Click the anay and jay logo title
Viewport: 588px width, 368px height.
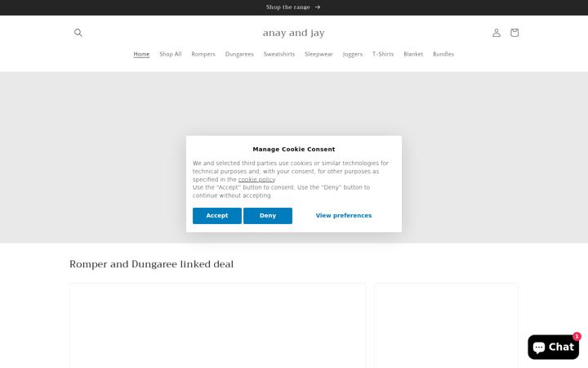tap(294, 33)
